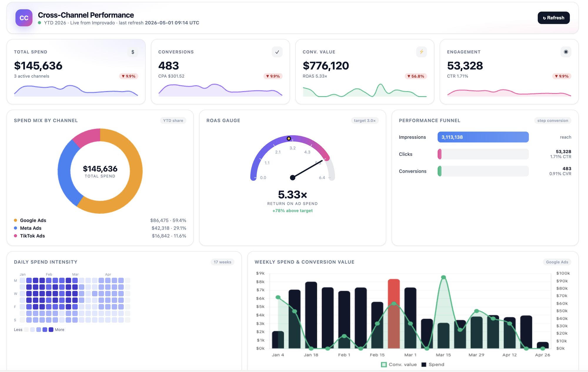The width and height of the screenshot is (588, 372).
Task: Click the Meta Ads blue legend dot
Action: click(x=16, y=228)
